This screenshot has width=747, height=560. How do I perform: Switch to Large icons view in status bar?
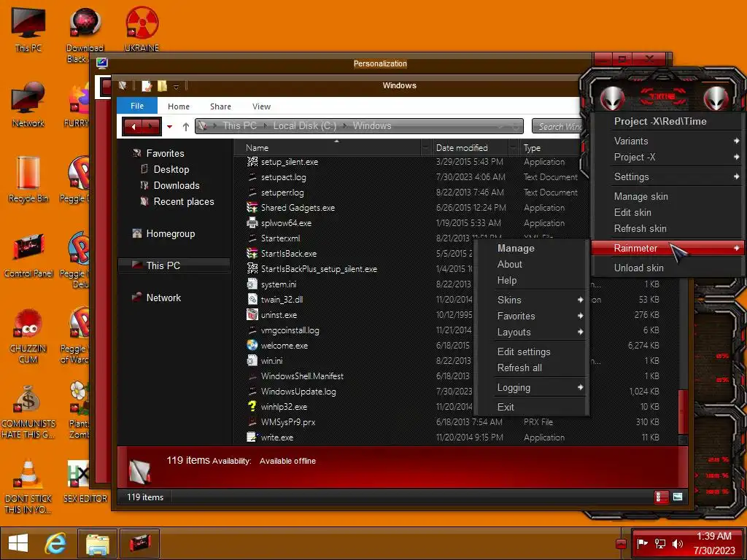[678, 497]
